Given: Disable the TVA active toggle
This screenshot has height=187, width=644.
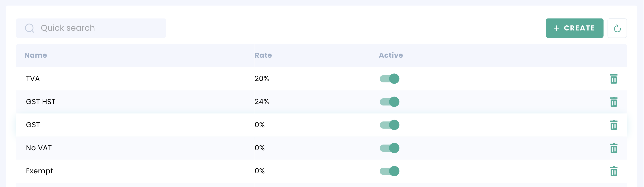Looking at the screenshot, I should (x=389, y=79).
